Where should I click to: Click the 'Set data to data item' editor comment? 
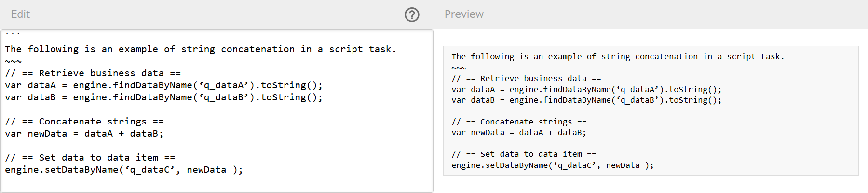coord(90,158)
